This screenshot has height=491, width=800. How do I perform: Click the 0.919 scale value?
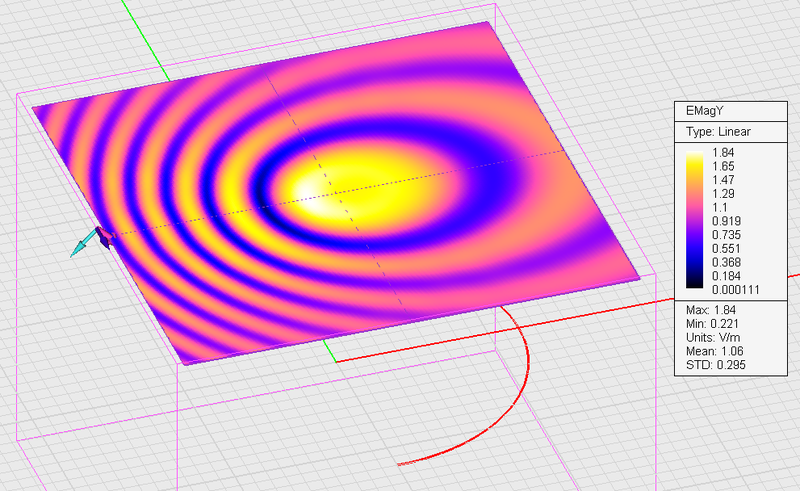click(727, 221)
